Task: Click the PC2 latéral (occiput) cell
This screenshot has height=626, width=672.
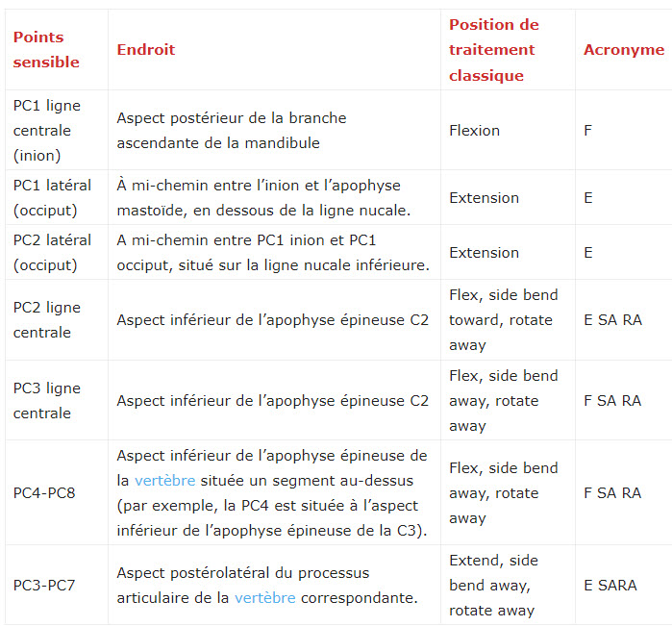Action: (x=53, y=253)
